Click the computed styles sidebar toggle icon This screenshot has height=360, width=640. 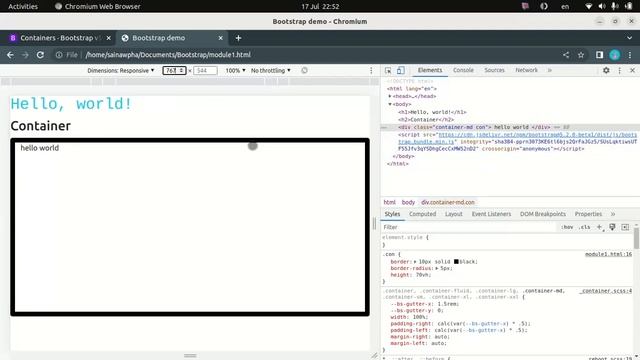click(625, 227)
